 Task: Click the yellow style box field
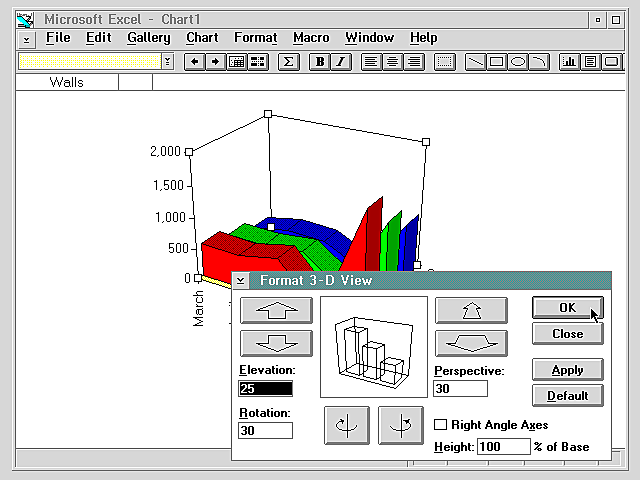(90, 62)
